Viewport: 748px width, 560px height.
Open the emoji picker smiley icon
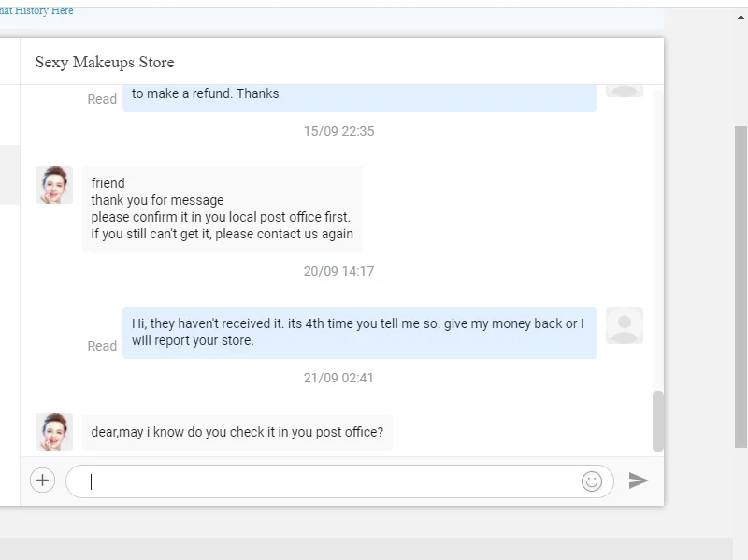(592, 481)
